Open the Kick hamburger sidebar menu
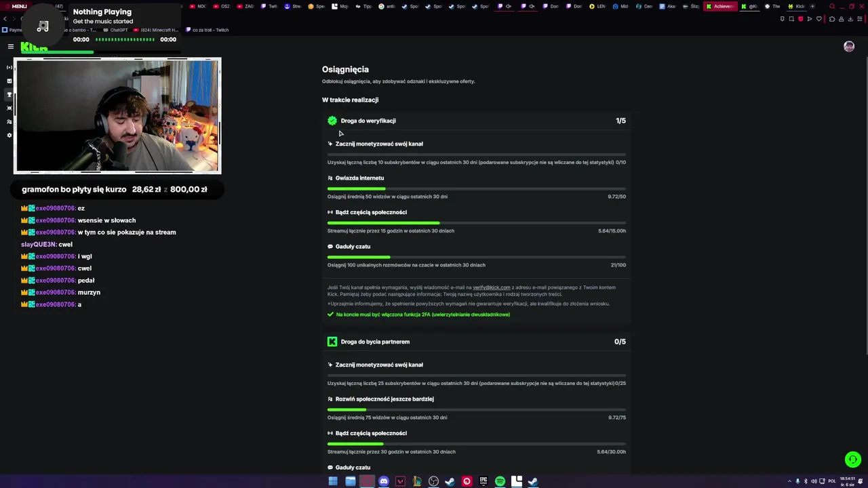The width and height of the screenshot is (868, 488). point(11,46)
